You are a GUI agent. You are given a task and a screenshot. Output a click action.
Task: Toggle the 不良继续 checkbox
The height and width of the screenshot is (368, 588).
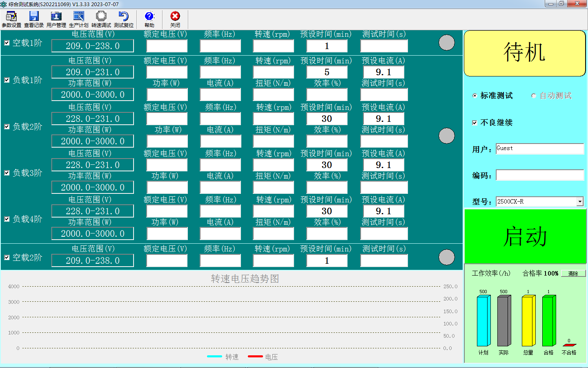(474, 123)
